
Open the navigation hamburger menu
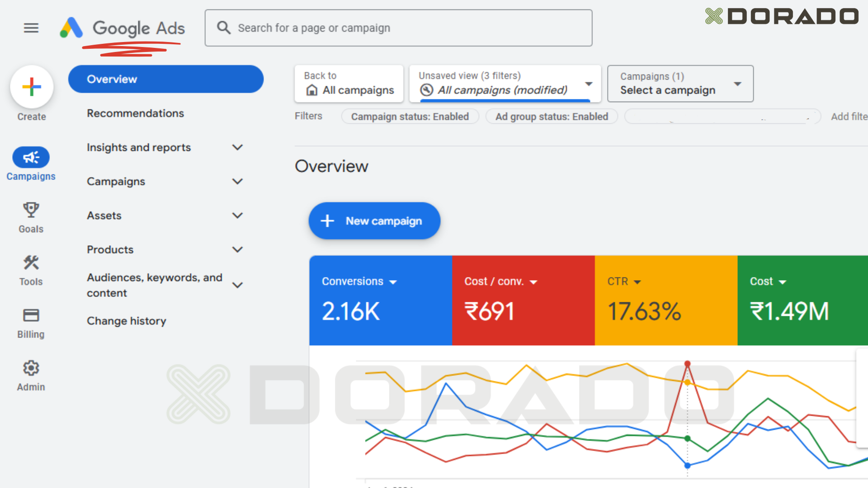[x=31, y=28]
